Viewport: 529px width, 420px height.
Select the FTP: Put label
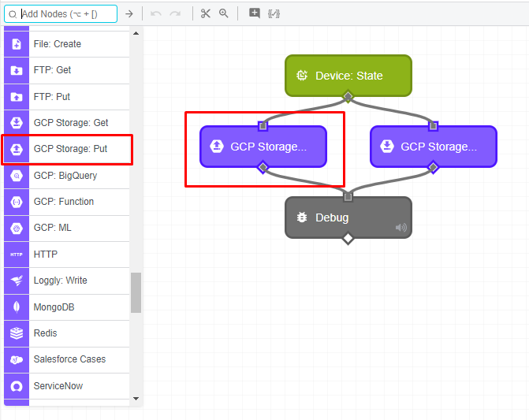[x=52, y=97]
